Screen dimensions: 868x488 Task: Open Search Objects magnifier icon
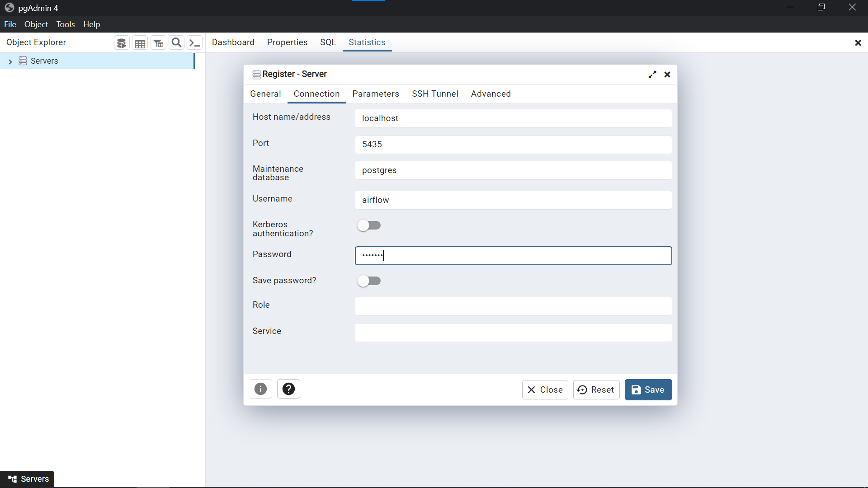coord(177,43)
